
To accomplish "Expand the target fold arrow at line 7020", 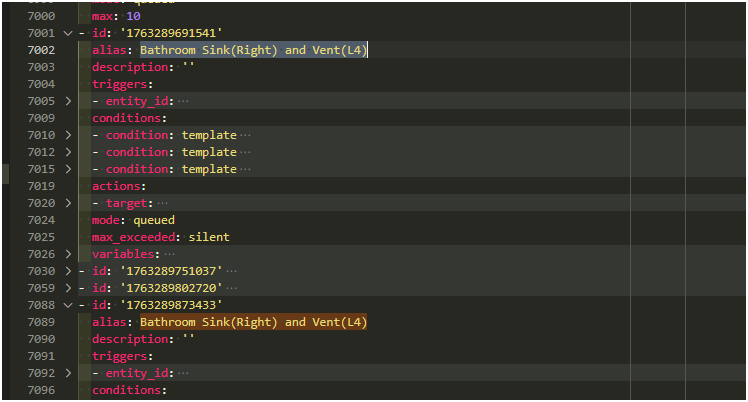I will [68, 203].
